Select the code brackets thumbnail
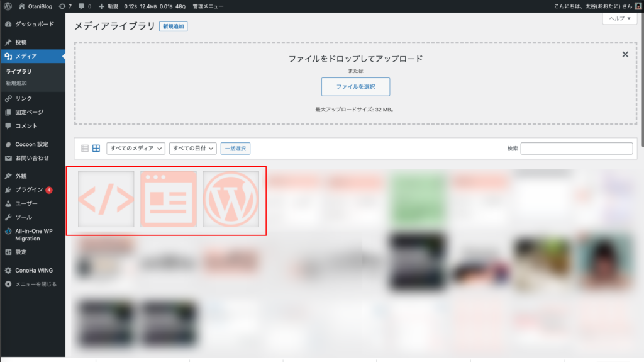 [x=106, y=199]
